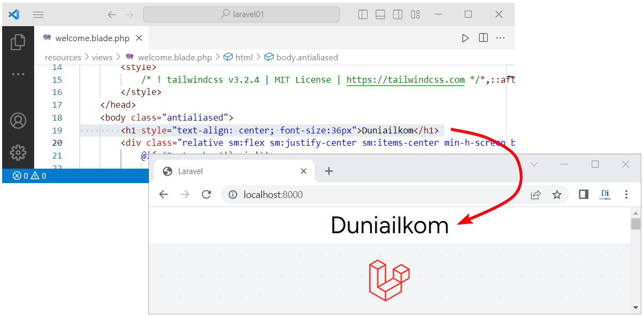Open the https://tailwindcss.com link in the code
644x317 pixels.
(x=406, y=80)
